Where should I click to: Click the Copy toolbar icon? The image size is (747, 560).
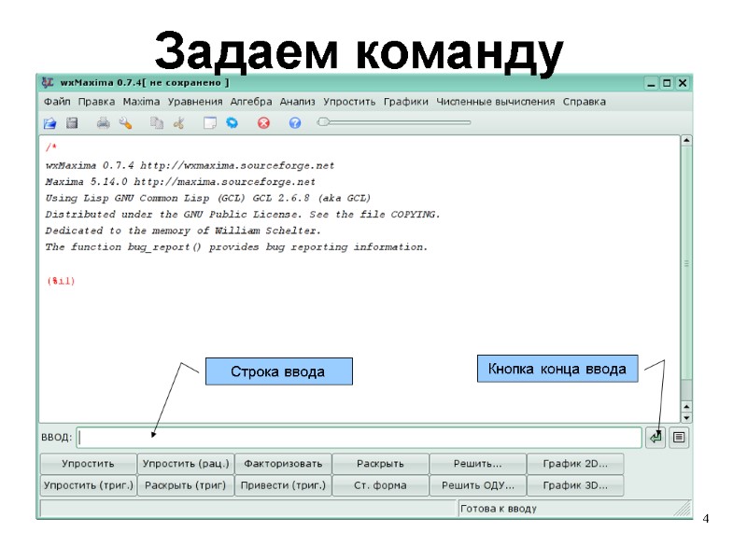pos(157,123)
